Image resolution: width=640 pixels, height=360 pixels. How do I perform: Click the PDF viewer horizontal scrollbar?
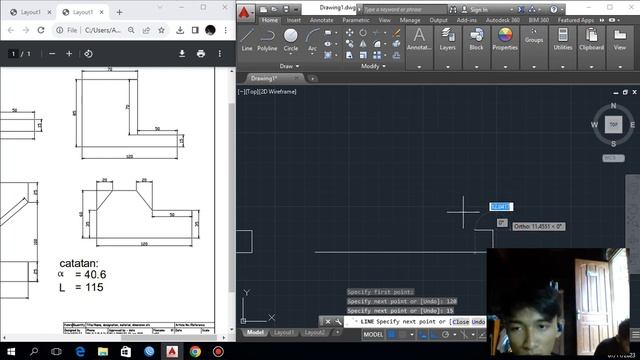tap(168, 338)
